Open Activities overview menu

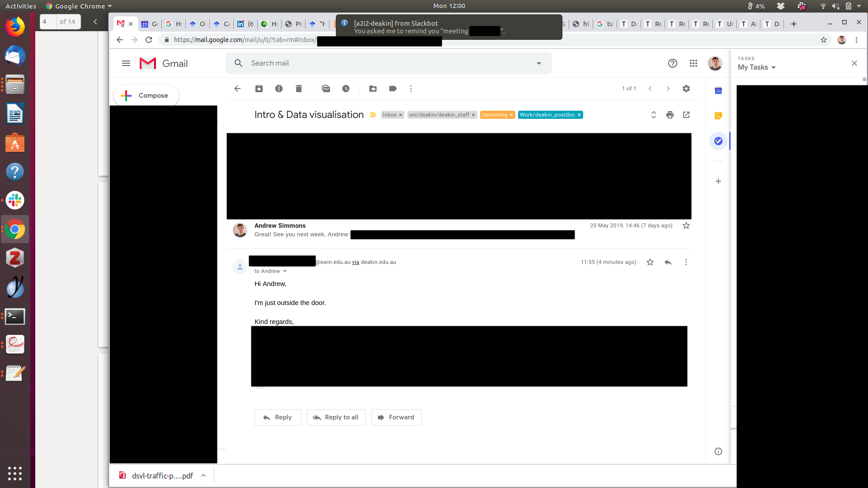tap(21, 6)
